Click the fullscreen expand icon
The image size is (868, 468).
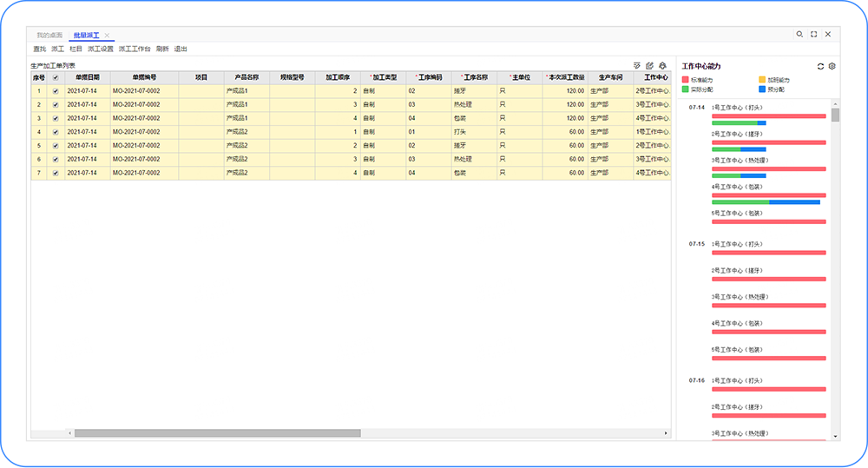(813, 35)
